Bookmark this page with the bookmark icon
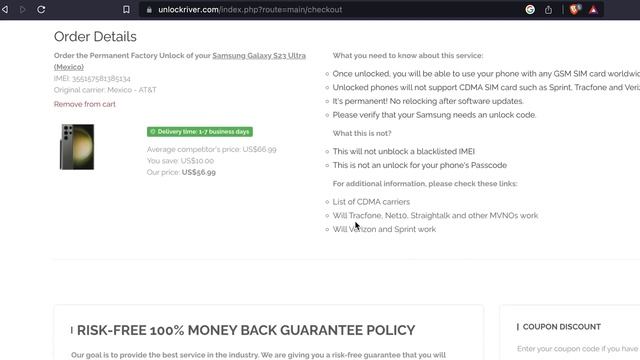This screenshot has height=360, width=640. (x=126, y=9)
